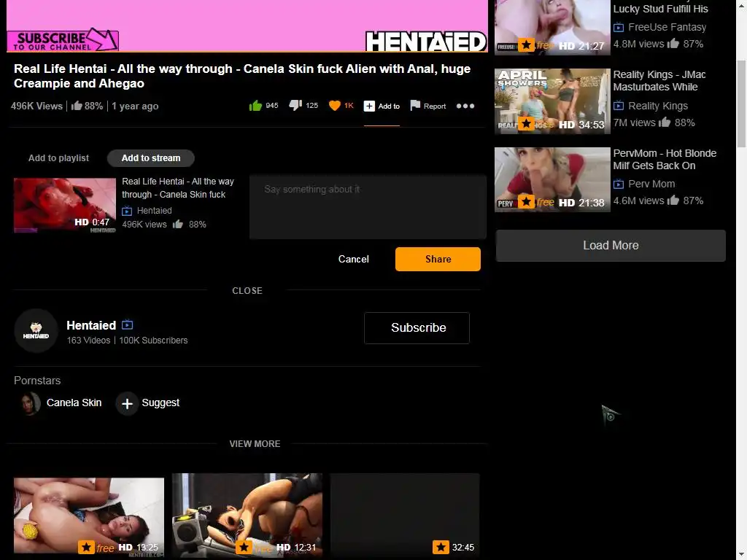Open the sidebar thumbnail with duration 21:27
Viewport: 747px width, 560px height.
coord(552,28)
